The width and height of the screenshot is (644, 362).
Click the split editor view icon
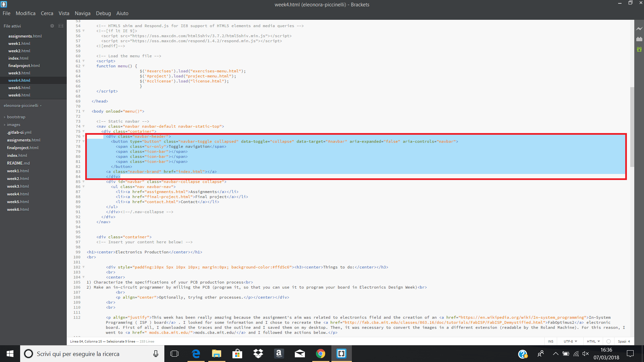[x=61, y=26]
